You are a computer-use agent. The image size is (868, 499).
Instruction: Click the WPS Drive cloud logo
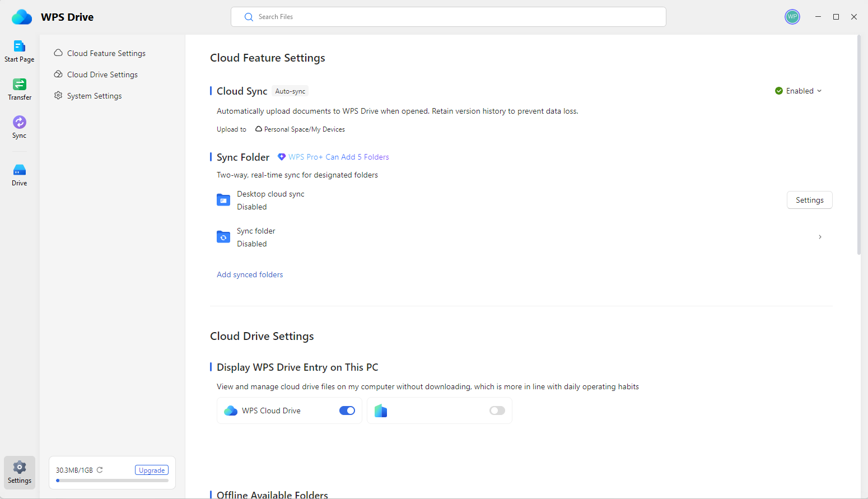point(22,17)
